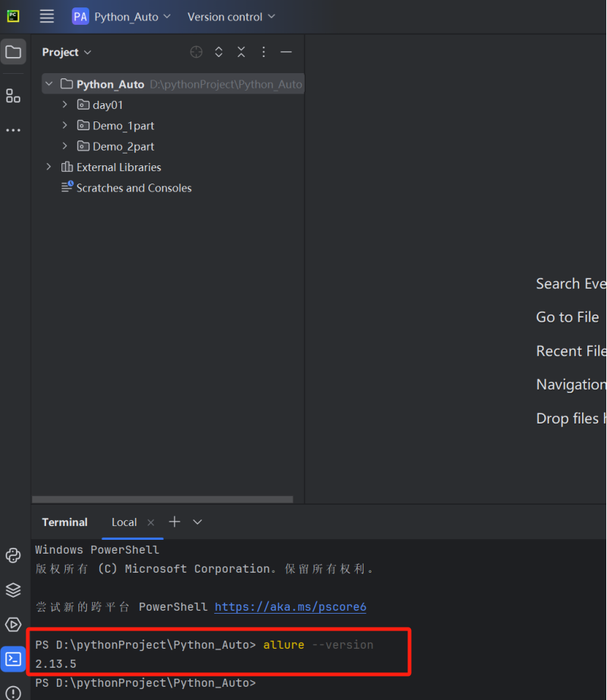The image size is (607, 700).
Task: Show more tool windows ellipsis
Action: click(13, 130)
